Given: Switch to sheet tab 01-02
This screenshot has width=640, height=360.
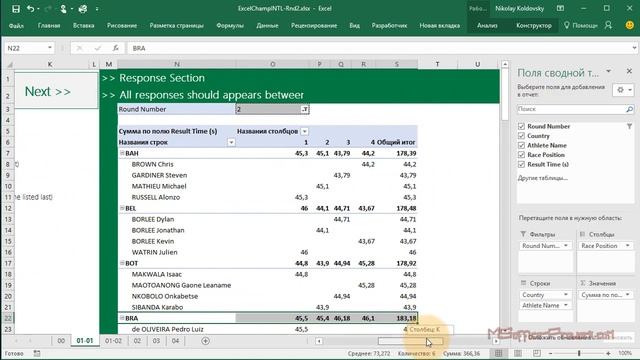Looking at the screenshot, I should pyautogui.click(x=113, y=341).
